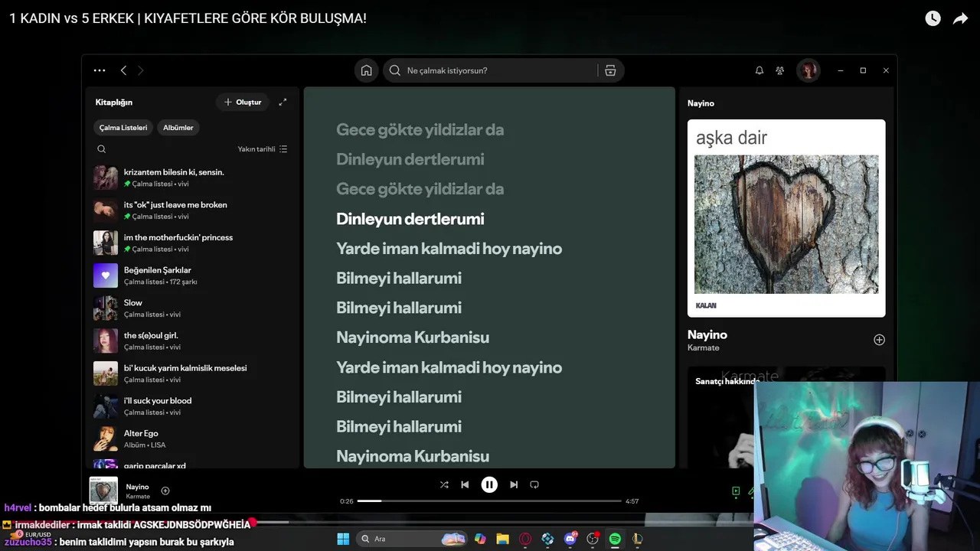Open League of Legends from taskbar
Viewport: 980px width, 551px height.
pyautogui.click(x=637, y=539)
